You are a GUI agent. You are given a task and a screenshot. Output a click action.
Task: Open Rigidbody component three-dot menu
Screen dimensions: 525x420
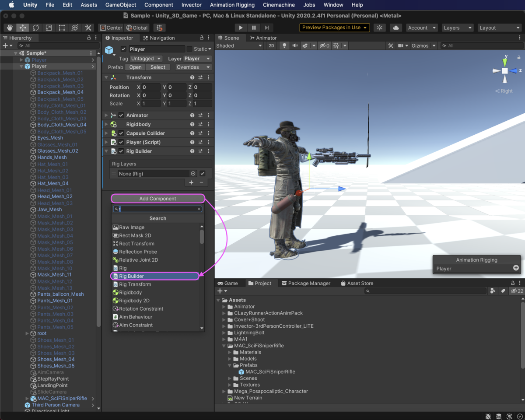(208, 124)
